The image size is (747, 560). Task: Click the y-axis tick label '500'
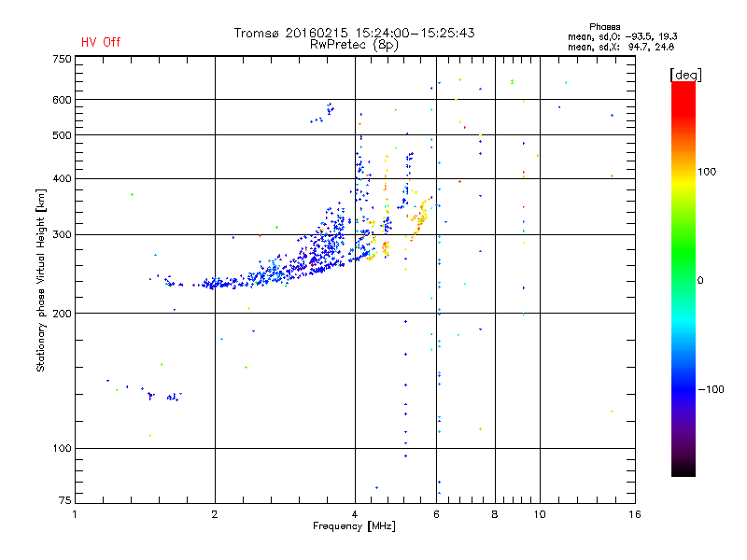[x=62, y=135]
